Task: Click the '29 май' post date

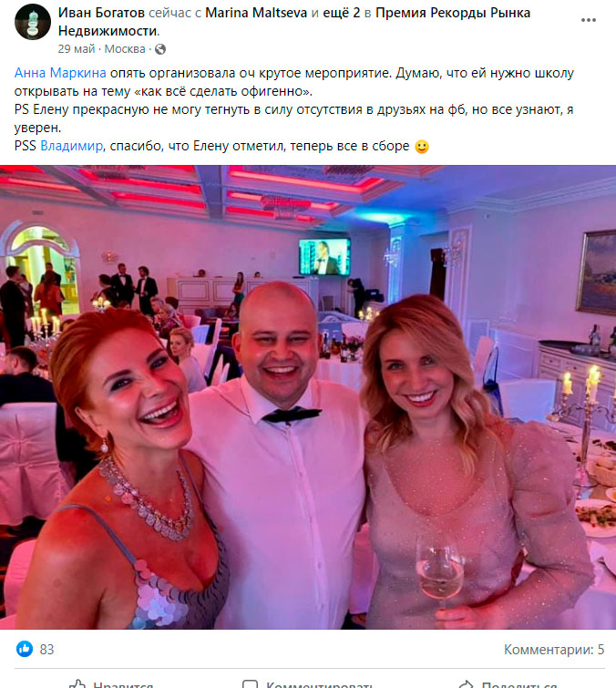Action: (77, 48)
